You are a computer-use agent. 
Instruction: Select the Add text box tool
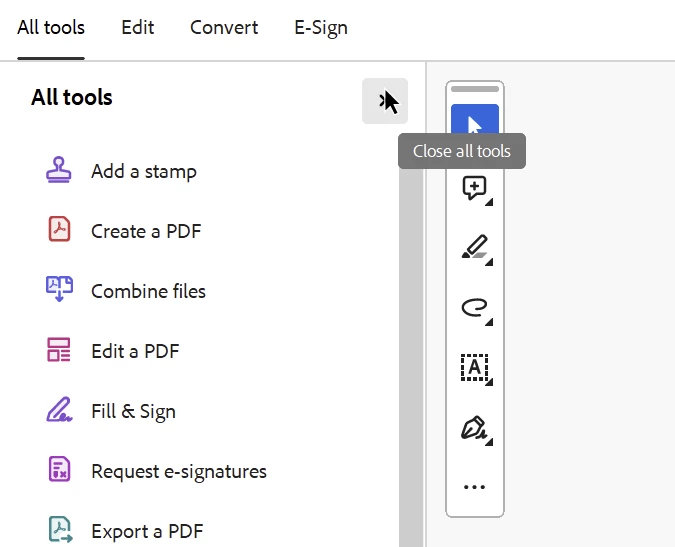click(x=474, y=368)
